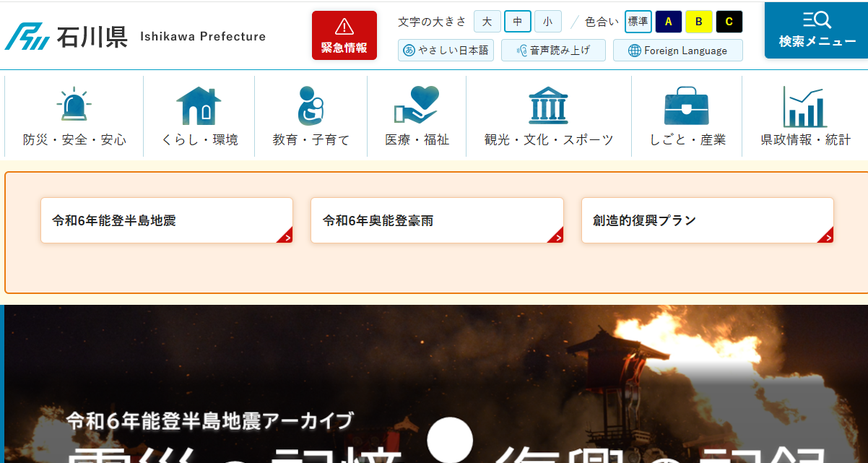Open the しごと・産業 menu label
This screenshot has height=463, width=868.
pos(687,140)
